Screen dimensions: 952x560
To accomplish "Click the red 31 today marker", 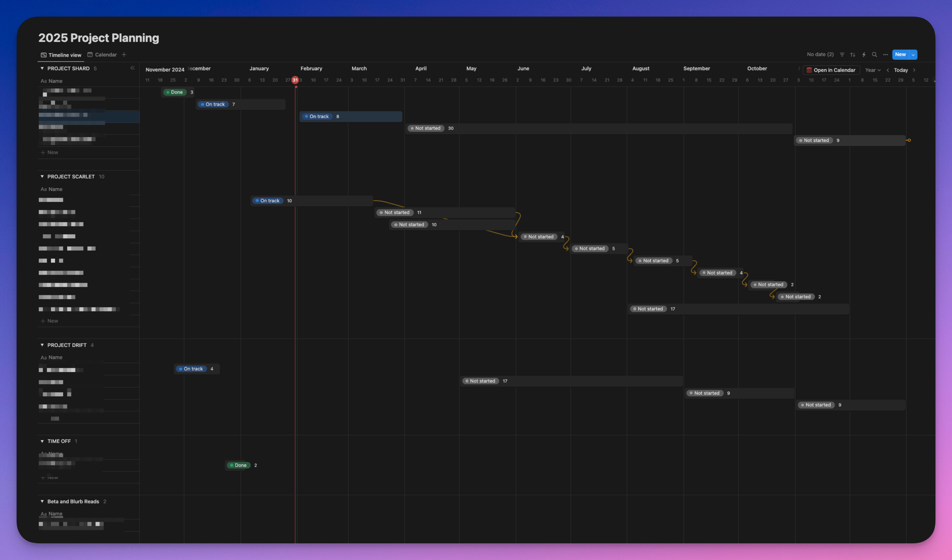I will point(295,80).
